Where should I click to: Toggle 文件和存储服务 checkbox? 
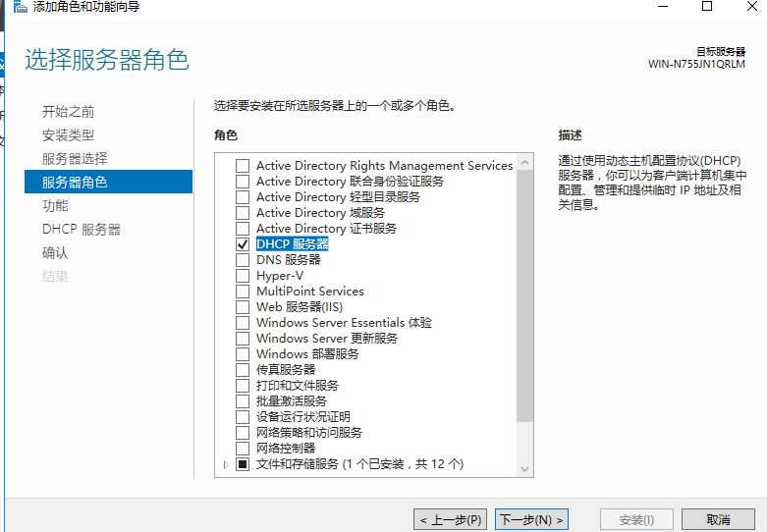click(x=243, y=464)
